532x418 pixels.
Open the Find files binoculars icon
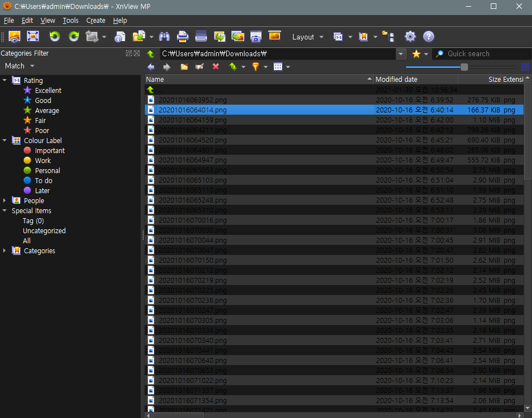[164, 37]
